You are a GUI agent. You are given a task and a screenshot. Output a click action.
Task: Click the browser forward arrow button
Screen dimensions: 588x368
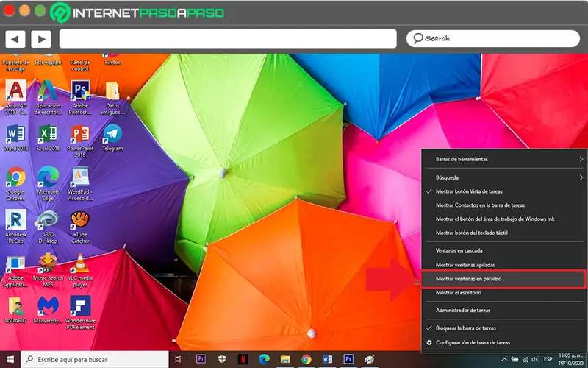pyautogui.click(x=41, y=39)
